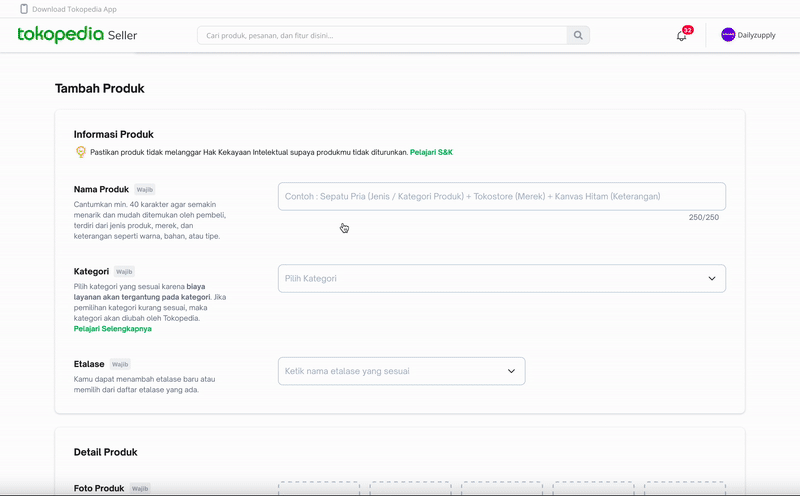This screenshot has width=800, height=496.
Task: Open the Dailyzupply account name menu
Action: pyautogui.click(x=756, y=35)
